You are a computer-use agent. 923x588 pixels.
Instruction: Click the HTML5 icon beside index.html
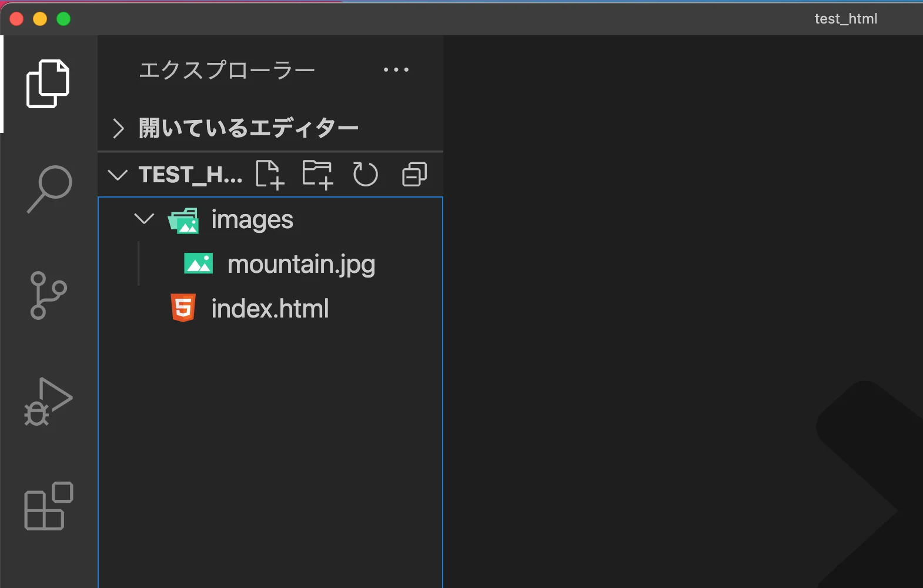(x=183, y=308)
